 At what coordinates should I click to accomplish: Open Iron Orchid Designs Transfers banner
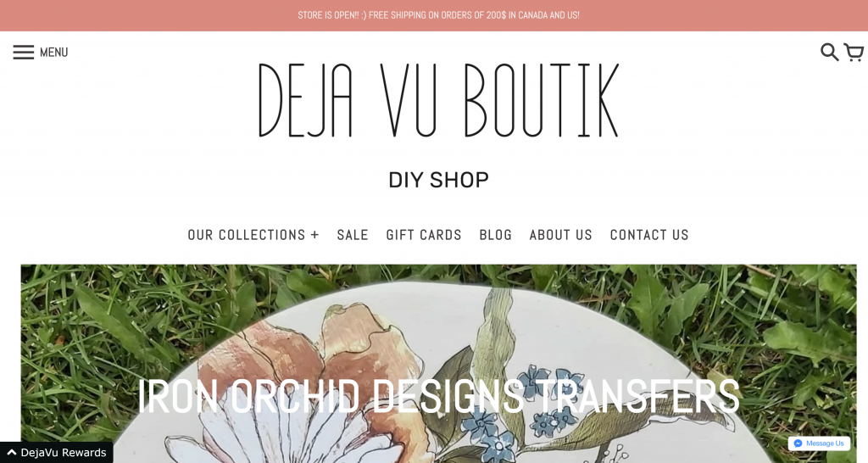coord(438,395)
